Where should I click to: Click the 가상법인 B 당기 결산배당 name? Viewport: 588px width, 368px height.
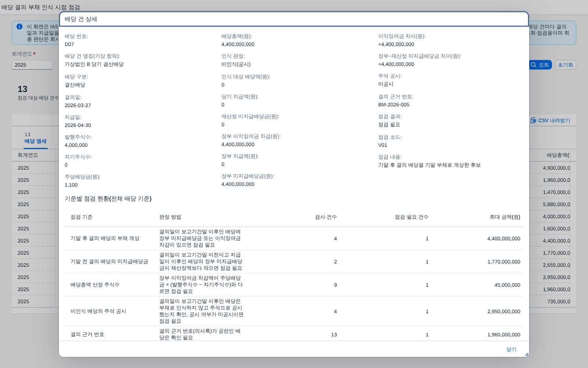[94, 64]
